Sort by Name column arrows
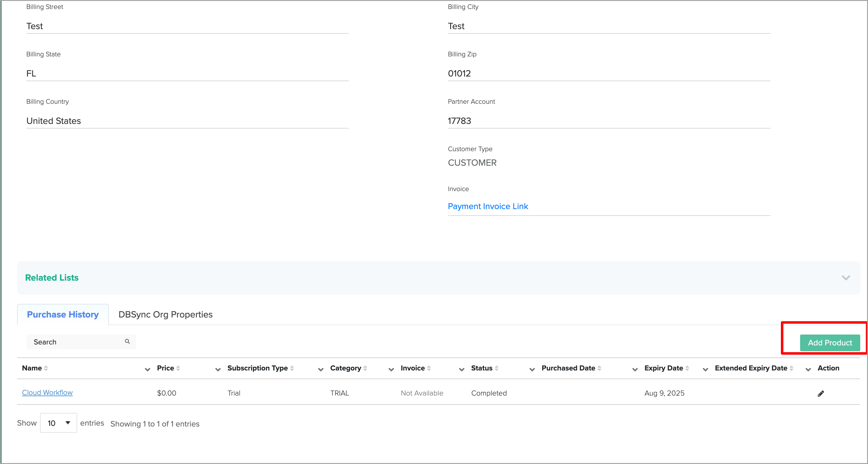The height and width of the screenshot is (464, 868). [x=46, y=368]
